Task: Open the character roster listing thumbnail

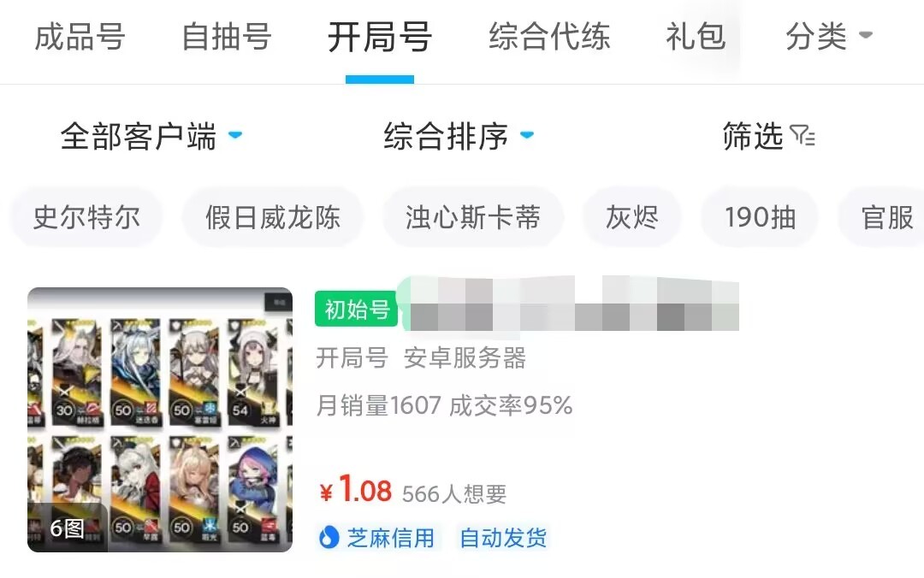Action: pos(160,420)
